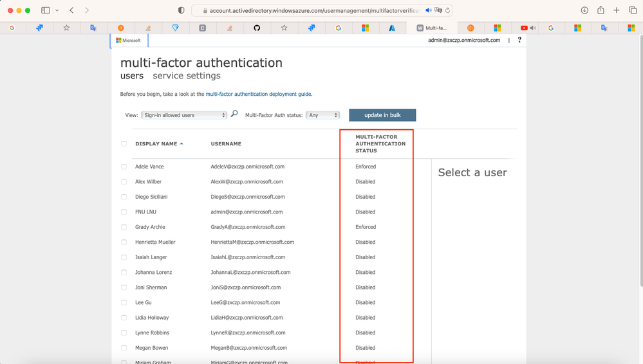The image size is (643, 364).
Task: Click Enforced status for Adele Vance
Action: point(366,167)
